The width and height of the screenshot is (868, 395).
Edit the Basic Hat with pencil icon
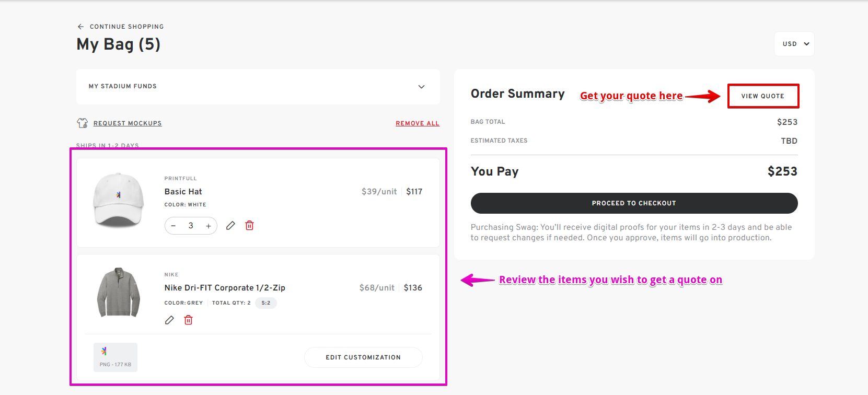(x=230, y=226)
